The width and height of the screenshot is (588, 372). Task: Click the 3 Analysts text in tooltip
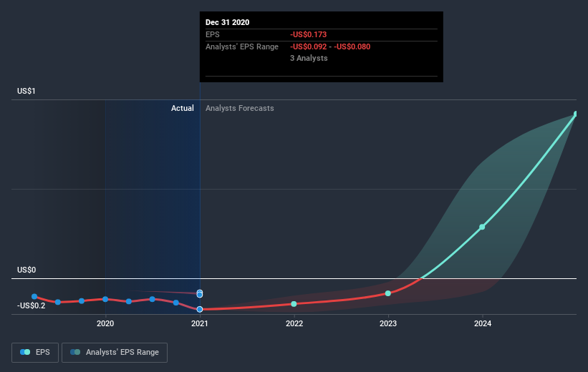[309, 58]
